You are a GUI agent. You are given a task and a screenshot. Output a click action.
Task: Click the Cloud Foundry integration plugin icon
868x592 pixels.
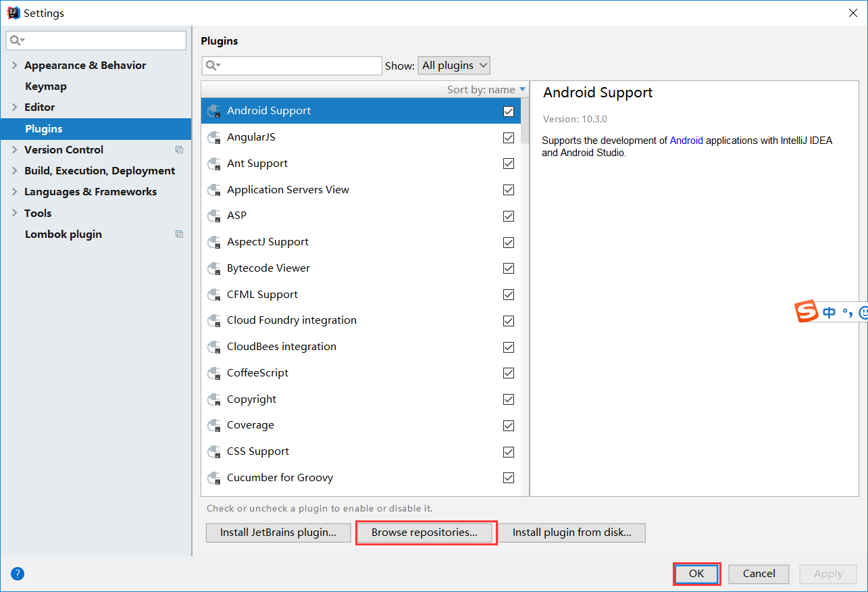coord(214,321)
